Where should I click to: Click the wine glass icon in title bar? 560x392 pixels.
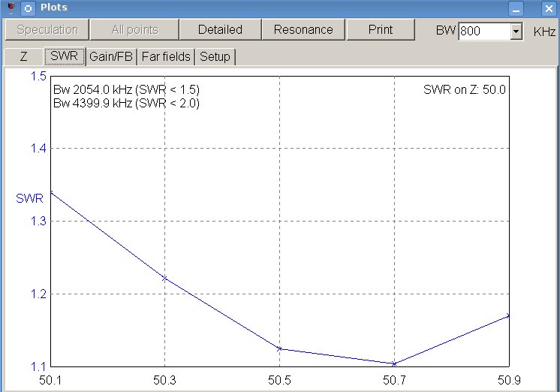point(11,8)
